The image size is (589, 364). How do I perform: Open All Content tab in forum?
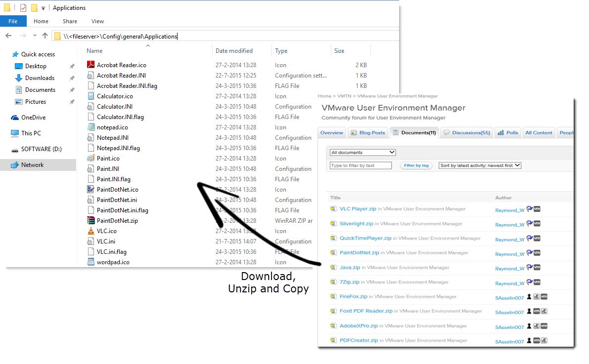pyautogui.click(x=539, y=132)
